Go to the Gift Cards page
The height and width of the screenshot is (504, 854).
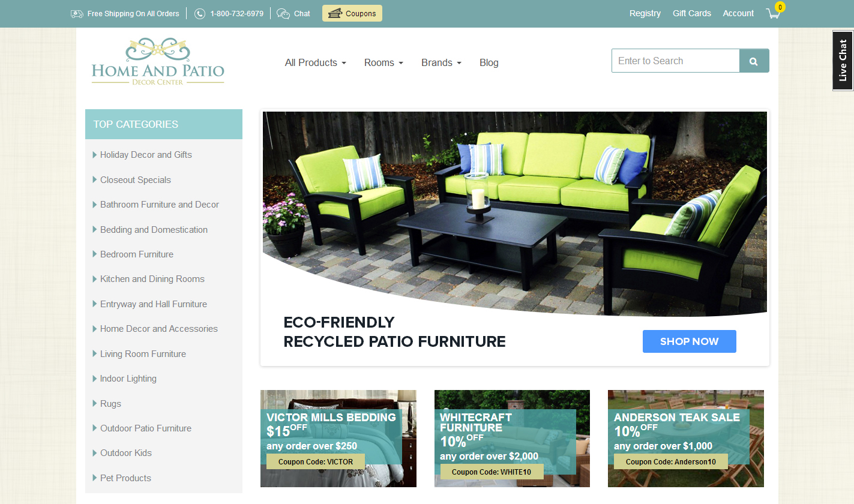692,13
